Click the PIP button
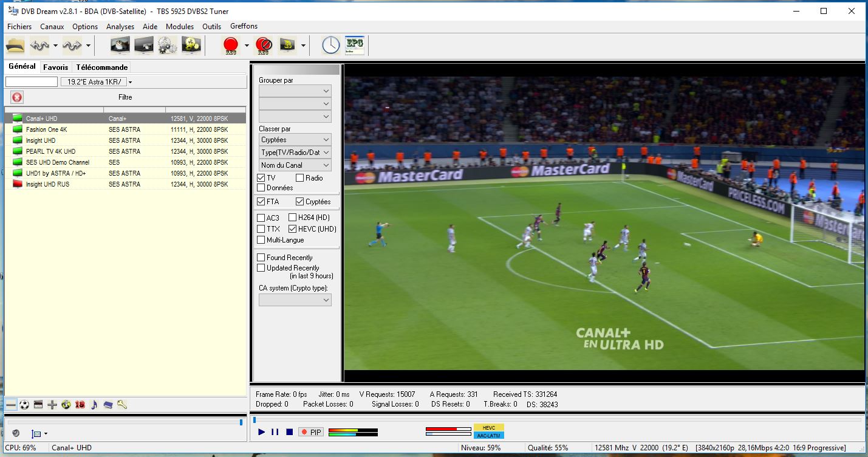The image size is (868, 457). pos(311,432)
